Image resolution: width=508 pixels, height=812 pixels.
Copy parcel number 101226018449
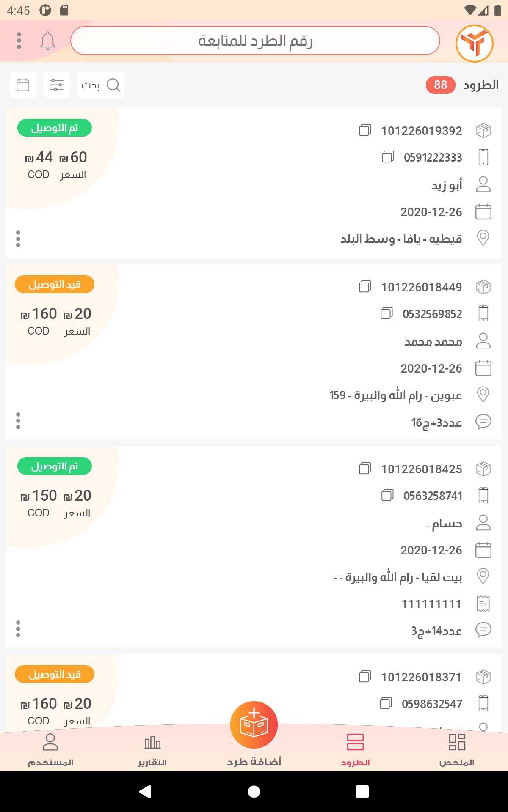coord(365,287)
